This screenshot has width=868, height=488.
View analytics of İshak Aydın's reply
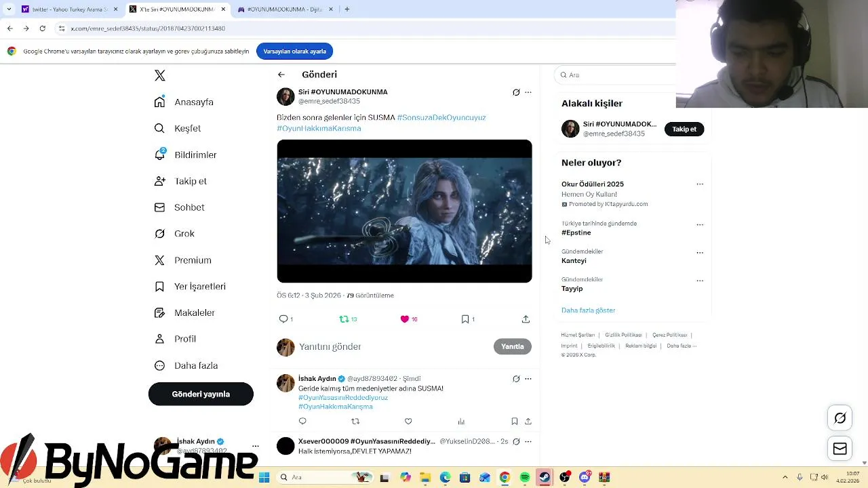coord(461,421)
